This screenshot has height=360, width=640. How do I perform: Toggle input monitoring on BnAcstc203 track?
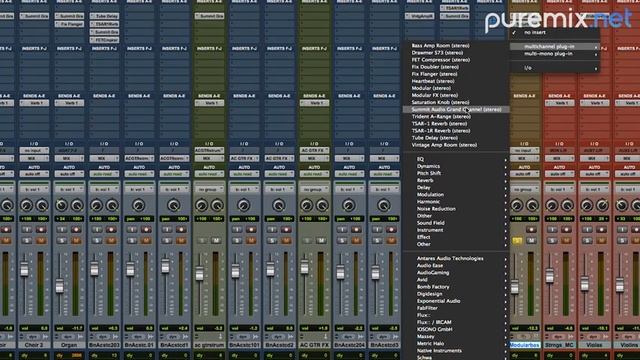click(x=97, y=230)
